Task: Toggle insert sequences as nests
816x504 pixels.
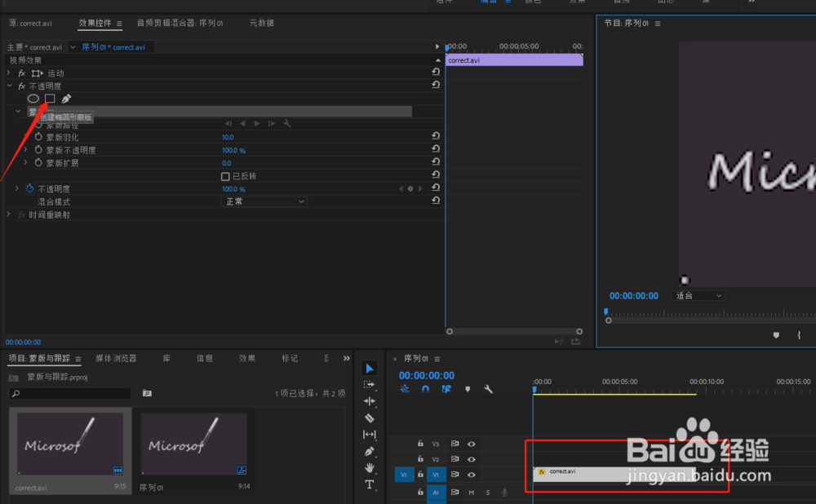Action: 405,389
